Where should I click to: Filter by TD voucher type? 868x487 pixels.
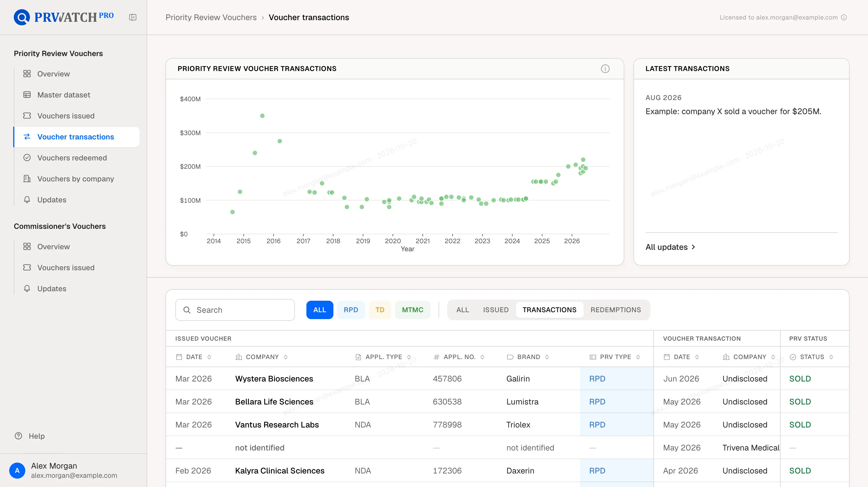(x=380, y=310)
